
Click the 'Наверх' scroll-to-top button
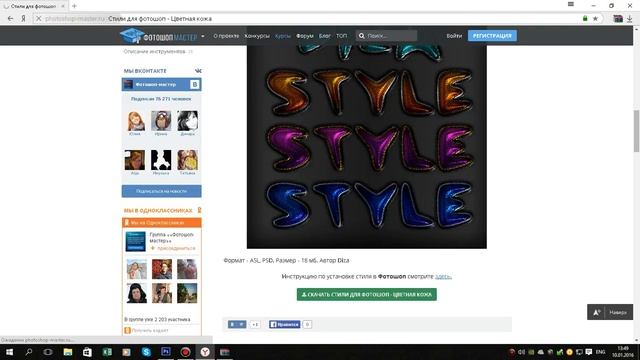(610, 312)
